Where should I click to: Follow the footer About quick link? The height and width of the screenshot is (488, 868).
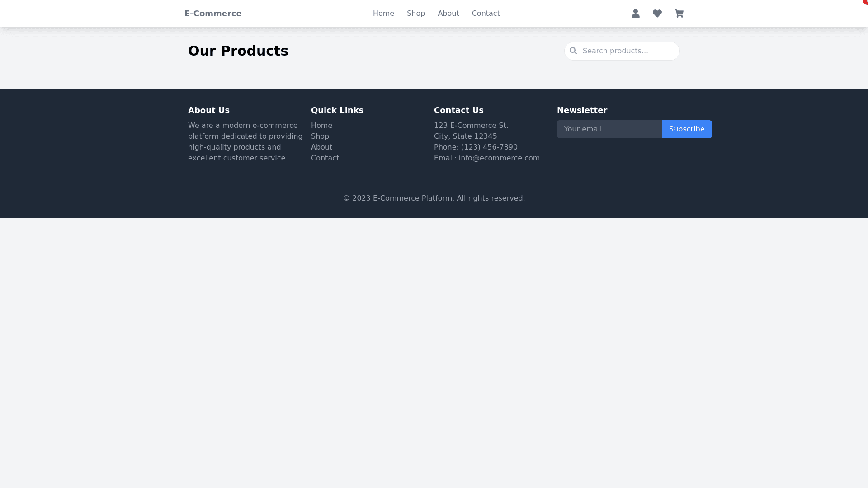click(x=321, y=147)
